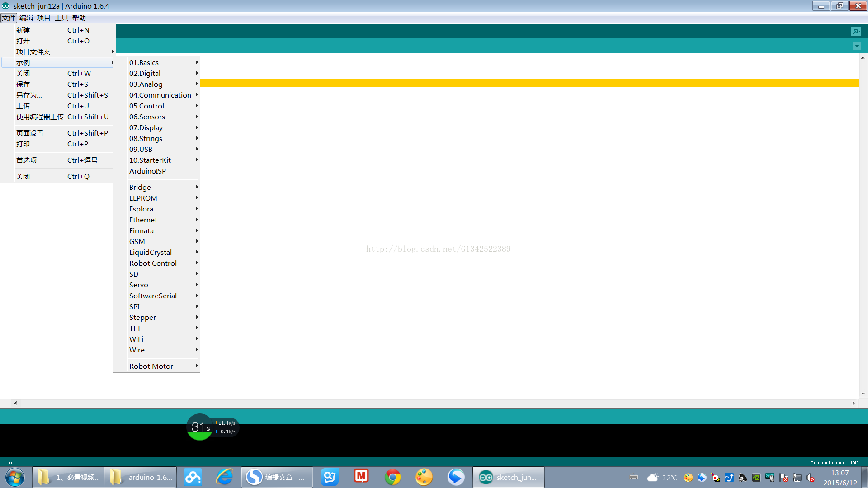The image size is (868, 488).
Task: Expand the SoftwareSerial examples
Action: 156,296
